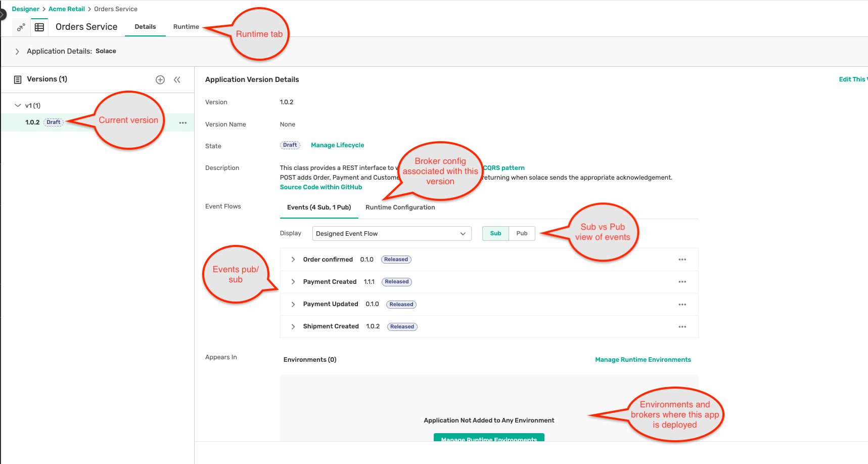The image size is (868, 464).
Task: Open the Shipment Created event options menu
Action: (x=682, y=326)
